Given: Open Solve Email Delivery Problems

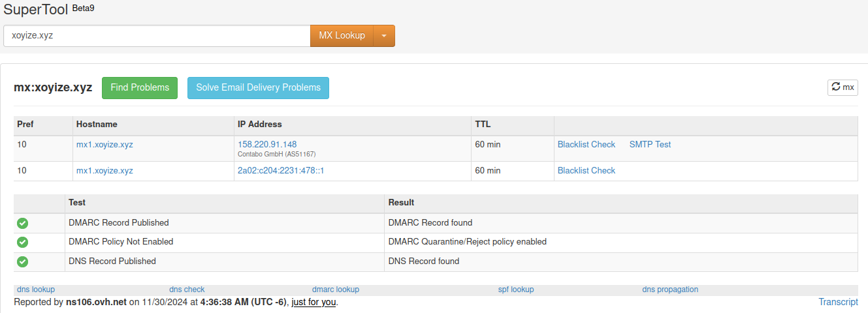Looking at the screenshot, I should pos(258,88).
